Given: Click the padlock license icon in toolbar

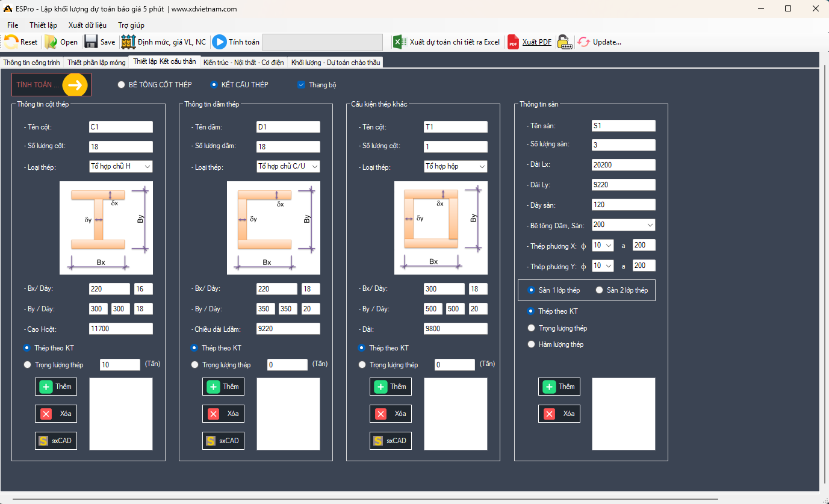Looking at the screenshot, I should tap(564, 42).
